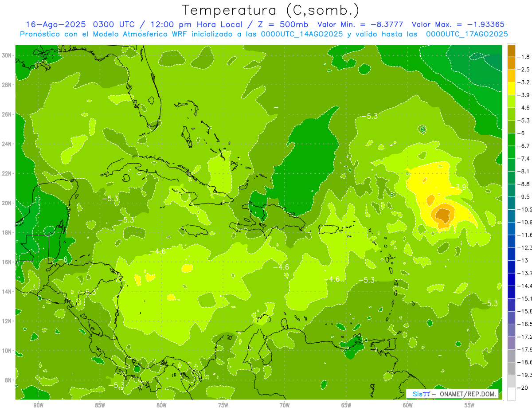Click the '10N' latitude label
The height and width of the screenshot is (411, 532).
7,351
